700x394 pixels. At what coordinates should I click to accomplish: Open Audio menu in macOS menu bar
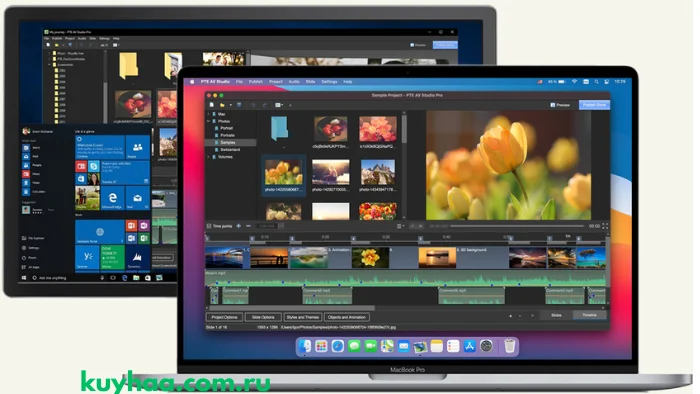click(x=294, y=82)
